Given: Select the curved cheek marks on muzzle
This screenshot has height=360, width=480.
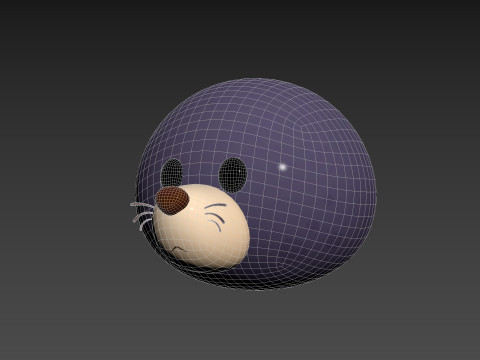Looking at the screenshot, I should pyautogui.click(x=215, y=217).
